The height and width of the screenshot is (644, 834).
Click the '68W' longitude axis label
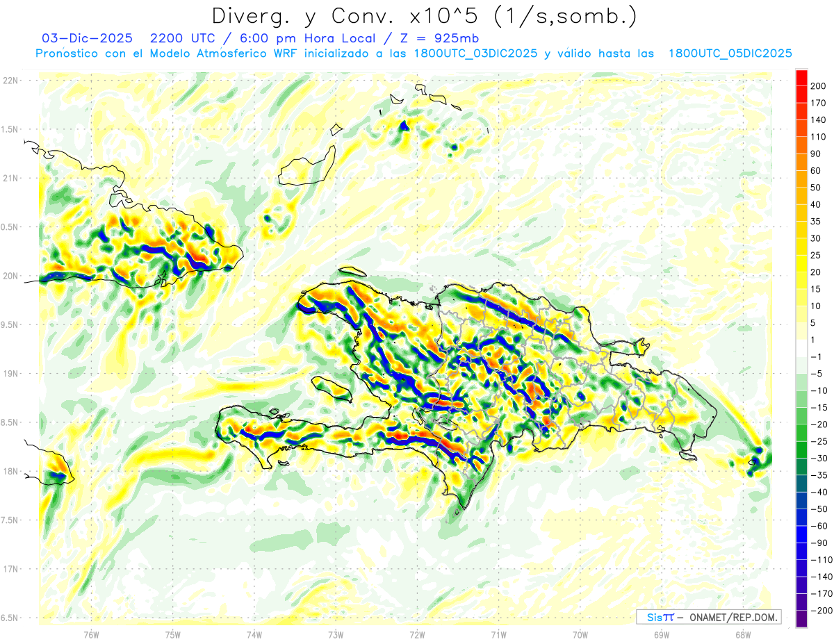[742, 635]
